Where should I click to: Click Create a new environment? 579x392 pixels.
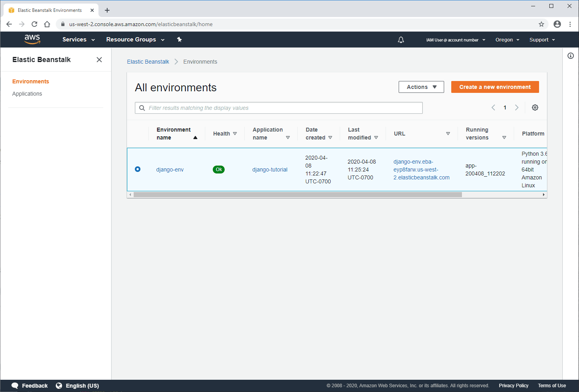pos(495,87)
